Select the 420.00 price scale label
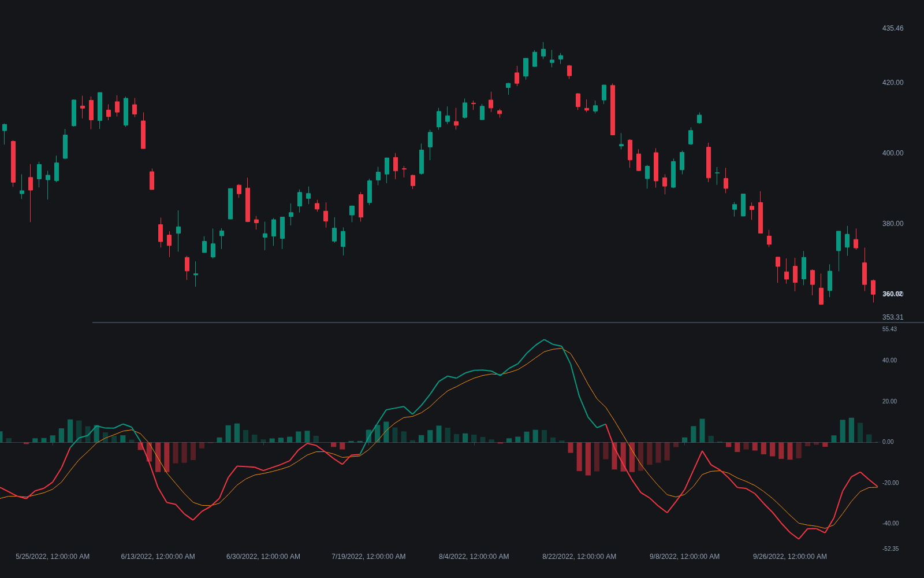Screen dimensions: 924x578 [x=893, y=83]
